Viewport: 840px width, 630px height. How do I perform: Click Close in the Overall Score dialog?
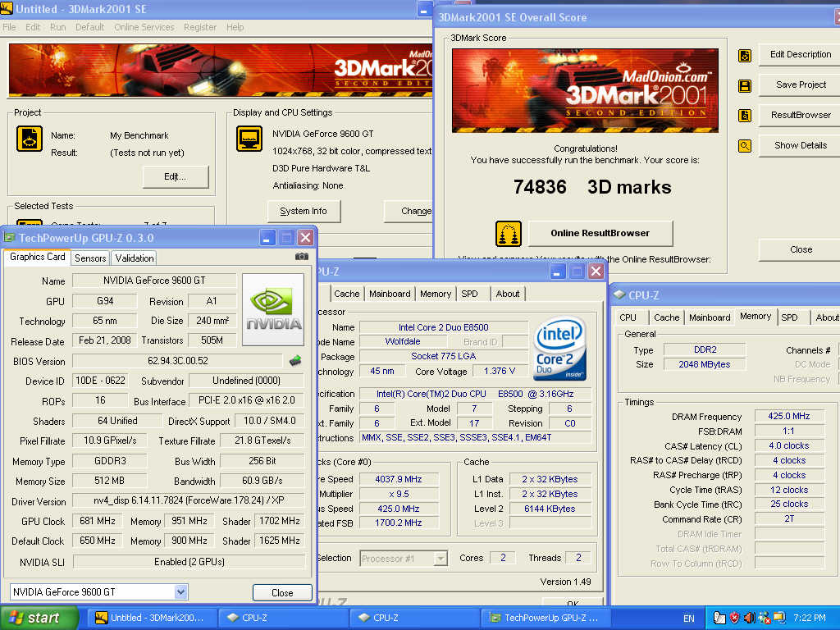pyautogui.click(x=800, y=249)
